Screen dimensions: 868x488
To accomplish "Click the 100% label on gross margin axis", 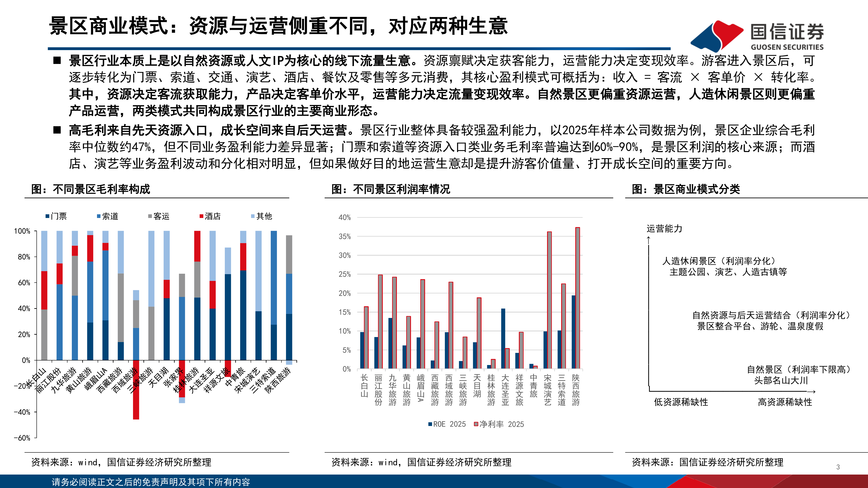I will [22, 231].
